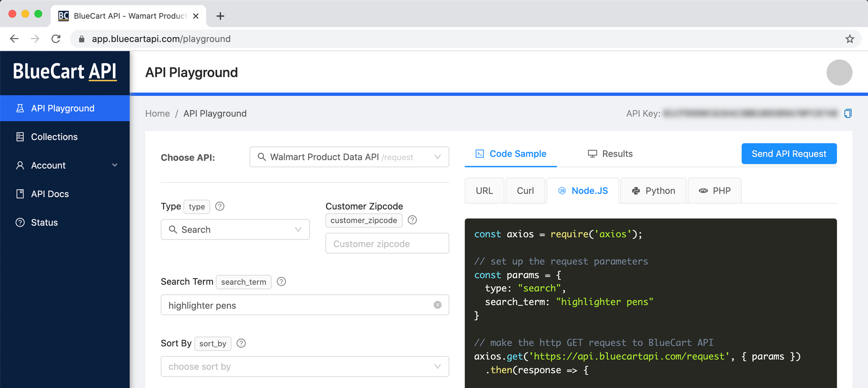Select the Curl code tab
This screenshot has height=388, width=868.
pyautogui.click(x=525, y=191)
